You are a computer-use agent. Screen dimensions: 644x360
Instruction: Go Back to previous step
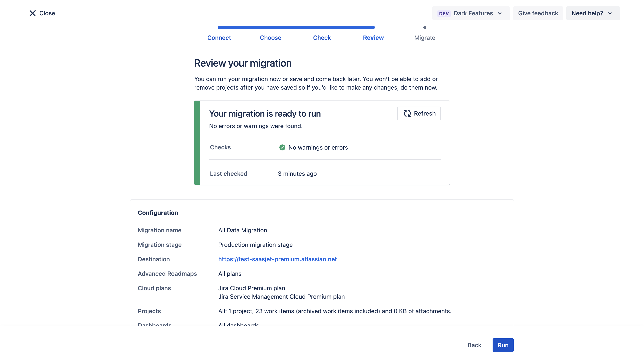click(474, 345)
